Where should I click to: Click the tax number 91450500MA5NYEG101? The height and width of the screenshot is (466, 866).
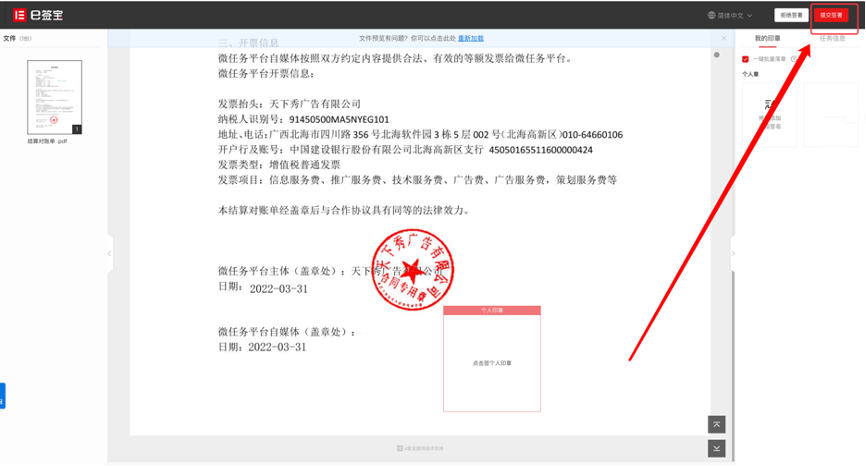point(339,119)
